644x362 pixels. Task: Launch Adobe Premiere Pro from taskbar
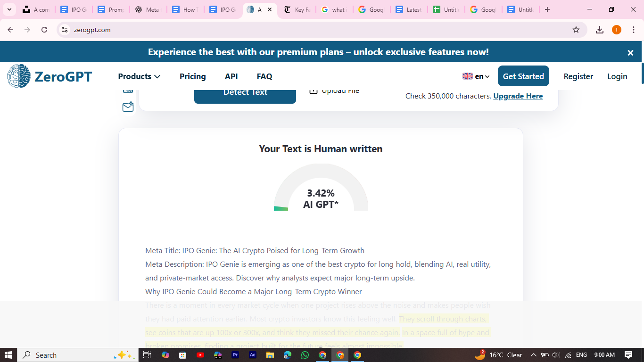(235, 355)
